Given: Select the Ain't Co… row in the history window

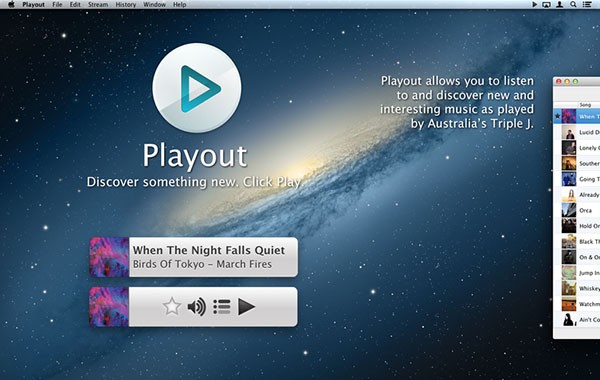Looking at the screenshot, I should point(577,320).
